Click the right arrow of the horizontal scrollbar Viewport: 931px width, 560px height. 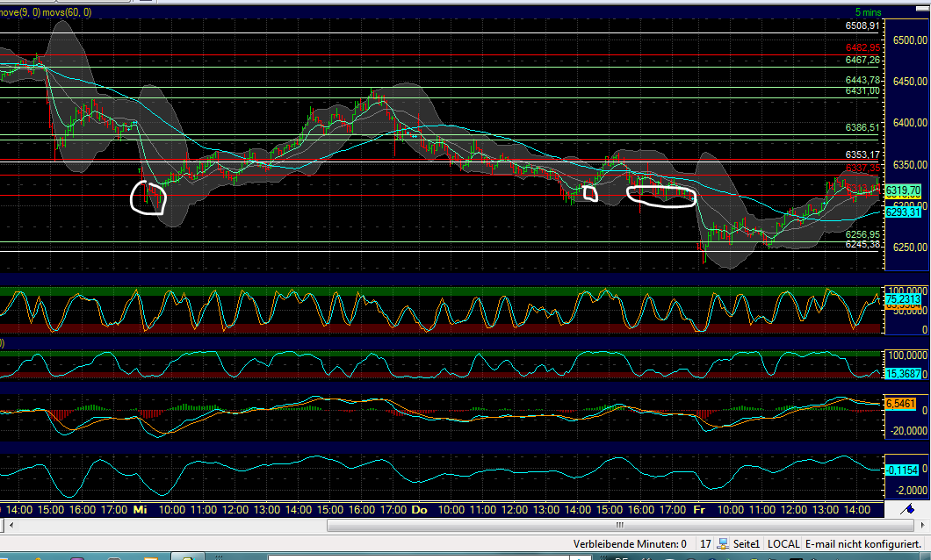pos(923,526)
